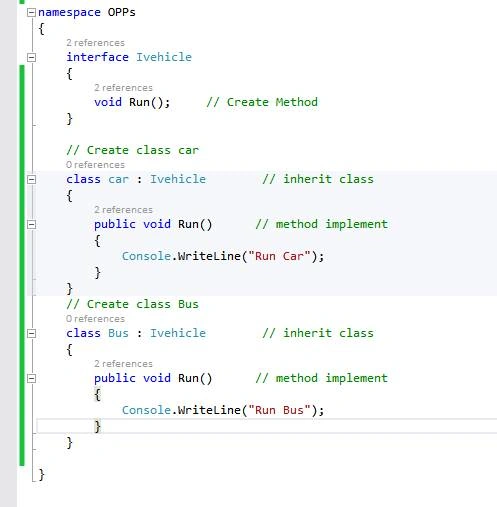Click the "Run Bus" string literal
The width and height of the screenshot is (497, 507).
pos(279,410)
